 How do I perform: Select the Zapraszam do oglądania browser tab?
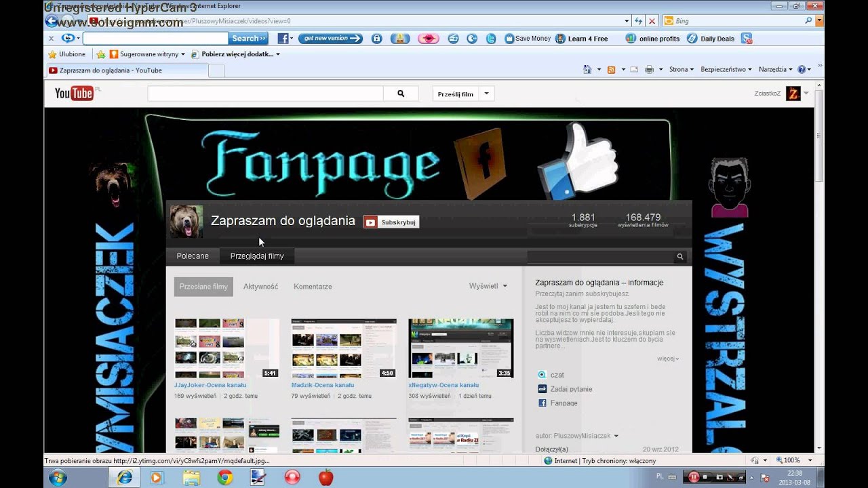point(127,70)
